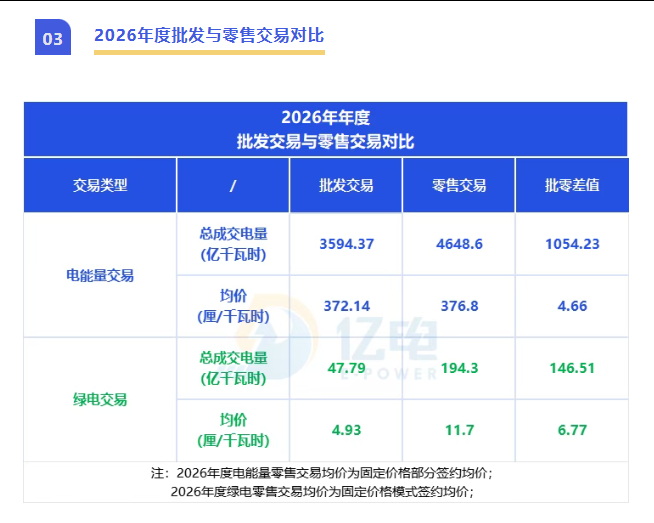Select the green power difference 146.51
This screenshot has height=523, width=654.
tap(572, 368)
